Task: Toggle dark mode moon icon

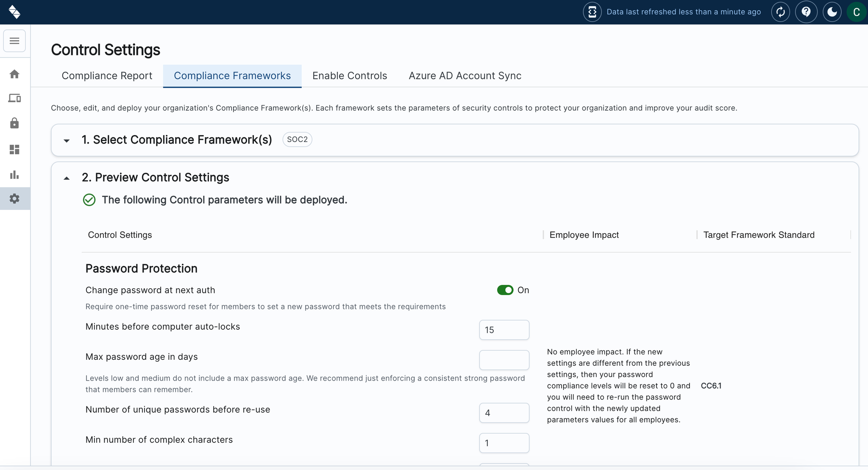Action: click(832, 12)
